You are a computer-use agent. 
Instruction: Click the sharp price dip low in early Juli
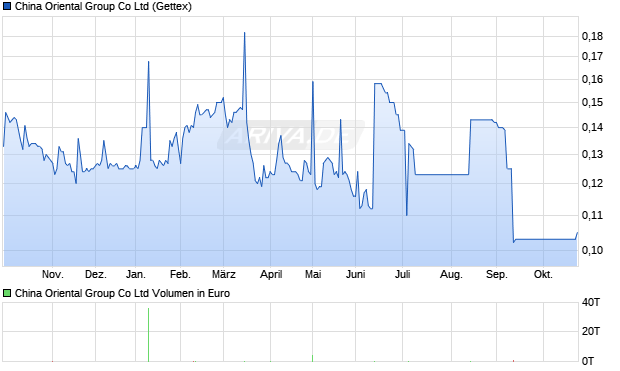(x=406, y=215)
